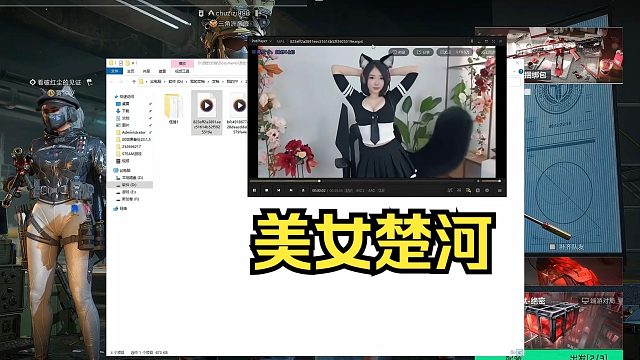Image resolution: width=640 pixels, height=360 pixels.
Task: Pause the video in PotPlayer
Action: tap(255, 190)
